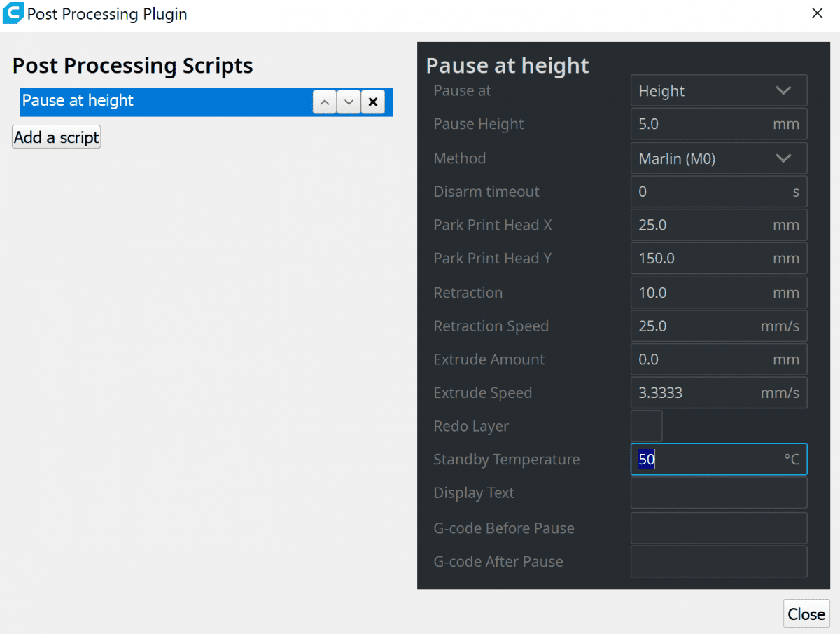Move Pause at height script down
Viewport: 840px width, 634px height.
click(x=349, y=102)
